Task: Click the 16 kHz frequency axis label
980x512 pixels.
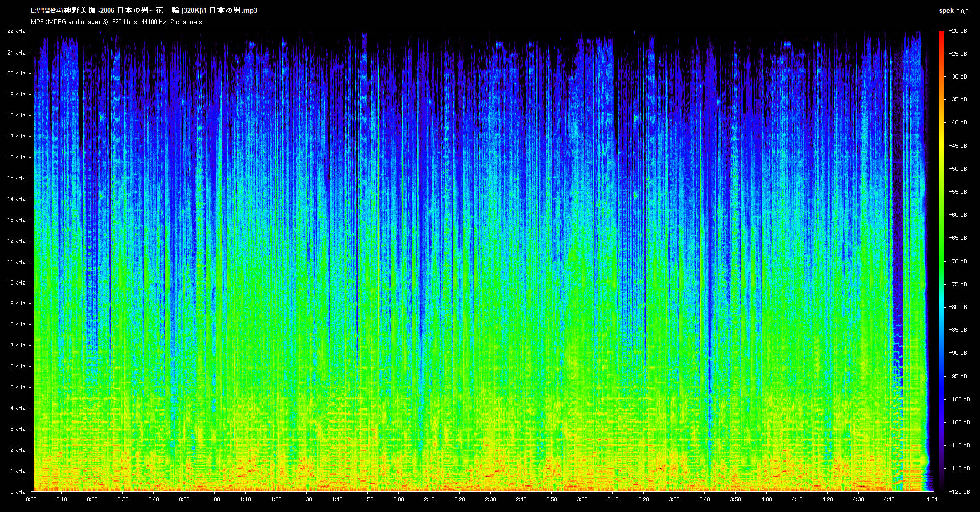Action: click(16, 157)
